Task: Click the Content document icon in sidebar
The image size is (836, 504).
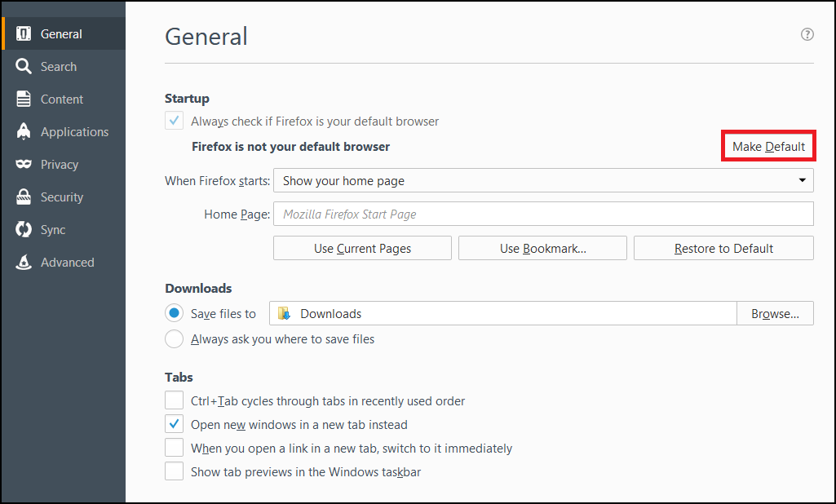Action: 24,99
